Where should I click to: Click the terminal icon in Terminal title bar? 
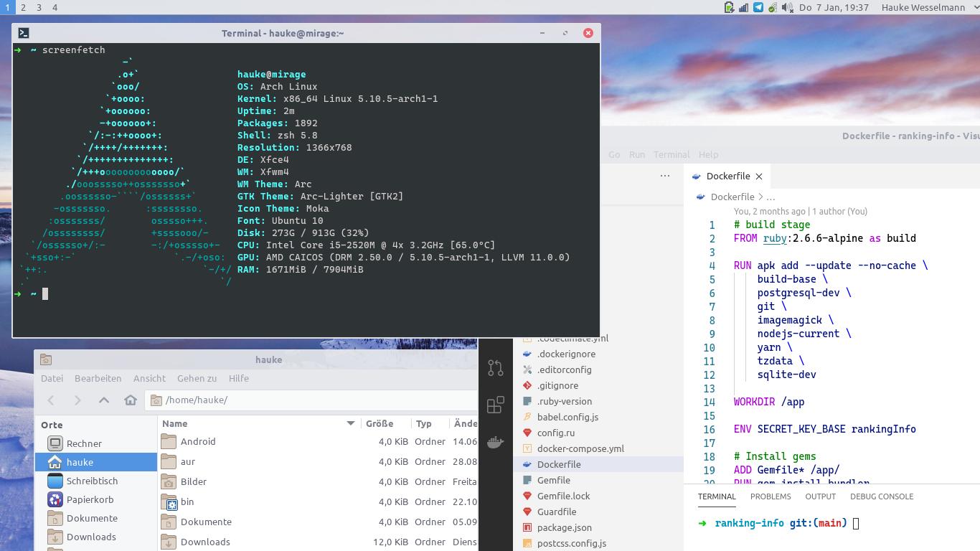pos(24,33)
